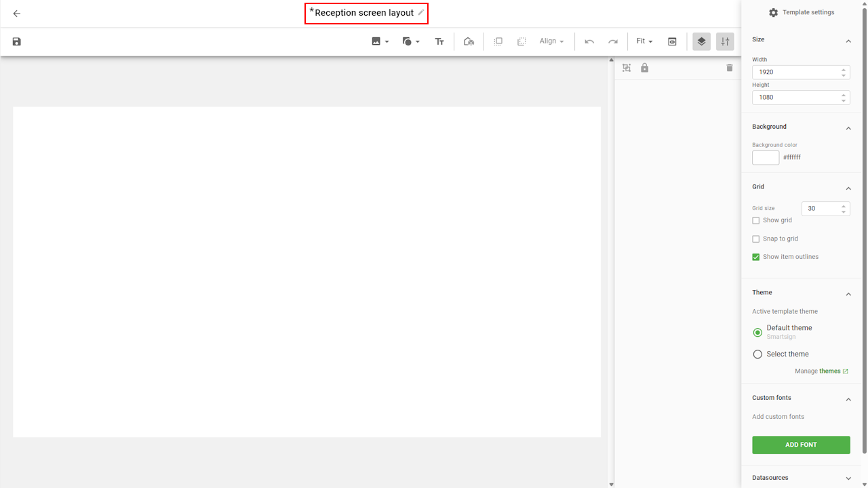Click the lock icon in layers panel
The height and width of the screenshot is (488, 868).
(645, 68)
